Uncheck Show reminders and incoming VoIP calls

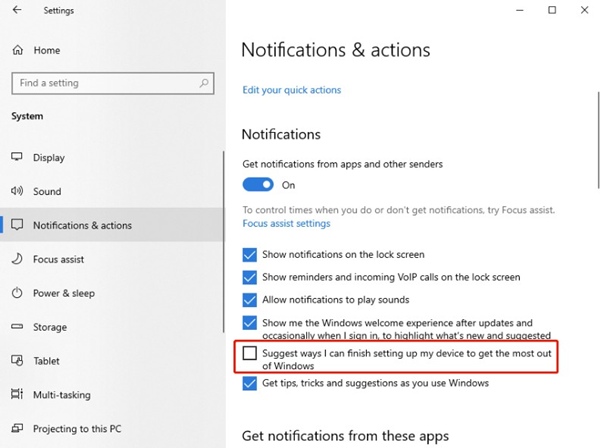[249, 277]
